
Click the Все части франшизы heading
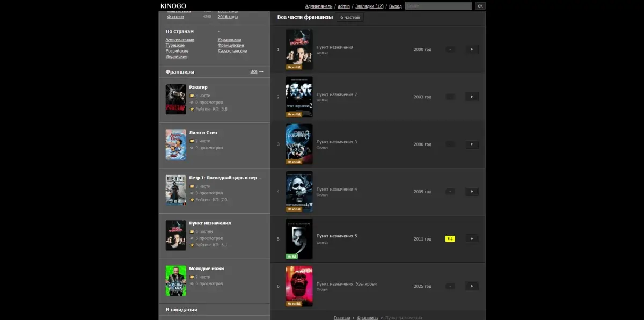(305, 17)
